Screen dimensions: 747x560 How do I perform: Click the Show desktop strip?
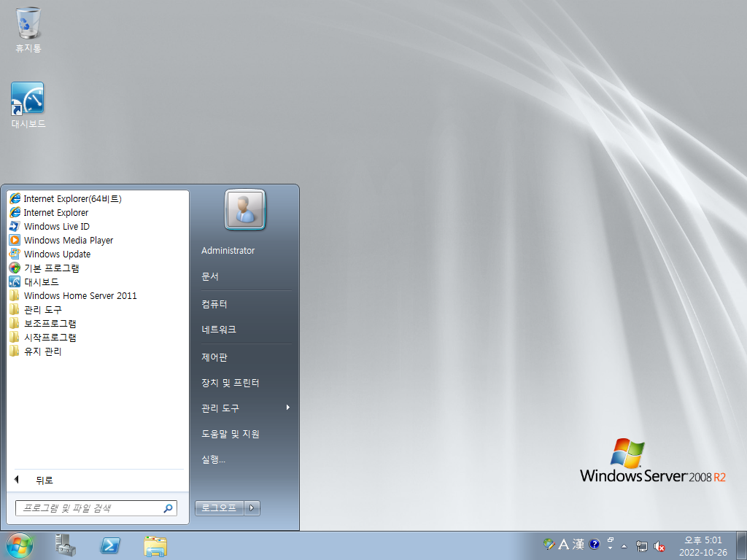click(742, 545)
